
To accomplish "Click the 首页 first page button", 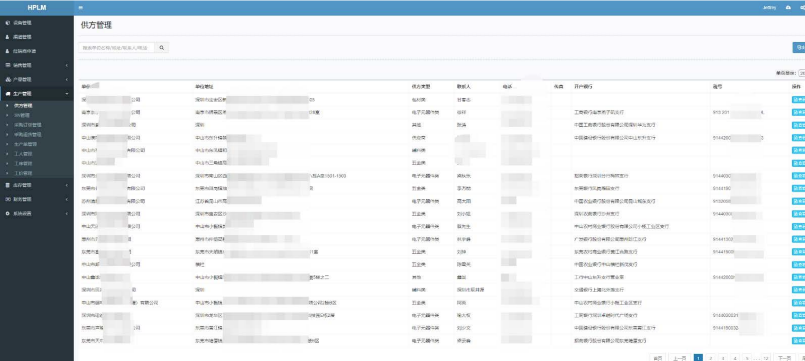I will (x=658, y=357).
